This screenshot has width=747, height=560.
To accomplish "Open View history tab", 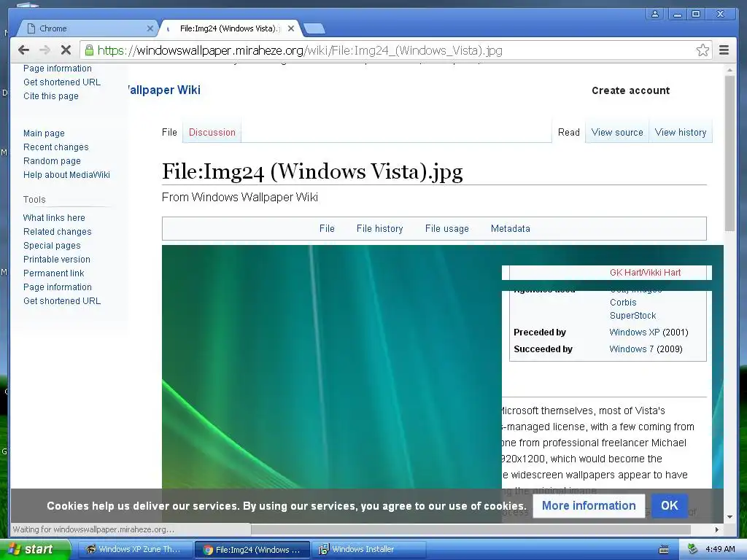I will point(681,133).
